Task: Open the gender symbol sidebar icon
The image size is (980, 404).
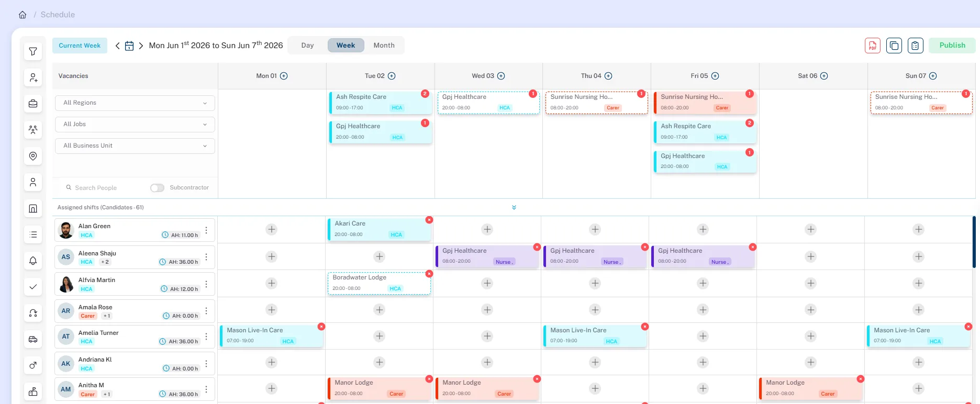Action: pyautogui.click(x=33, y=365)
